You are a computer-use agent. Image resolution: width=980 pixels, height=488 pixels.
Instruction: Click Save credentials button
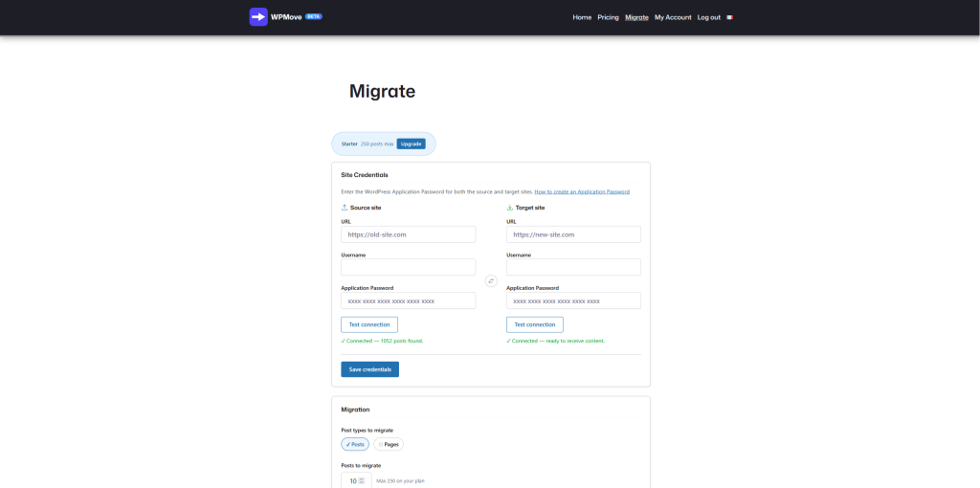coord(370,369)
